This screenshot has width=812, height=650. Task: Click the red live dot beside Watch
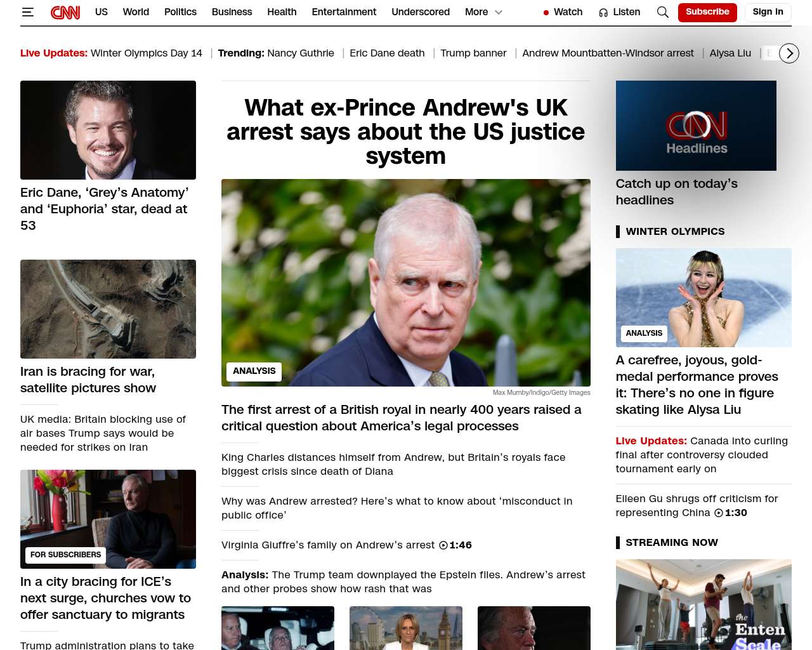click(x=546, y=13)
